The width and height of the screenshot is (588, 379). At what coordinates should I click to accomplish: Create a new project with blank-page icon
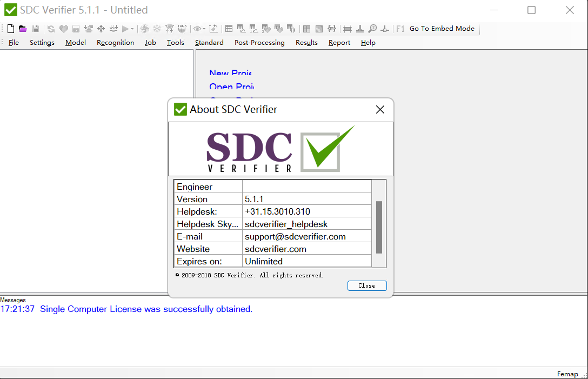point(11,29)
